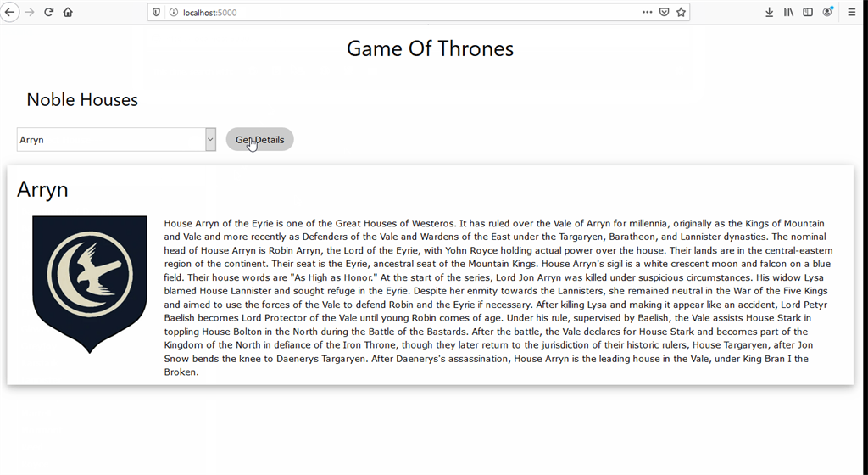Click the Noble Houses heading
868x475 pixels.
pos(82,99)
